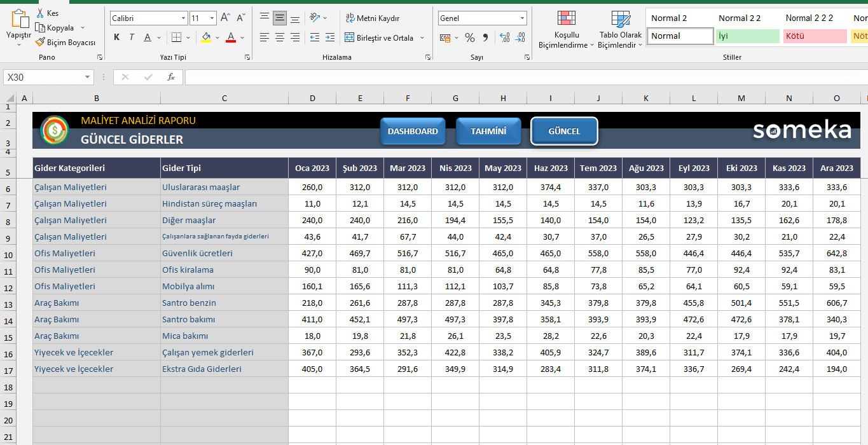Apply comma style number format

486,38
